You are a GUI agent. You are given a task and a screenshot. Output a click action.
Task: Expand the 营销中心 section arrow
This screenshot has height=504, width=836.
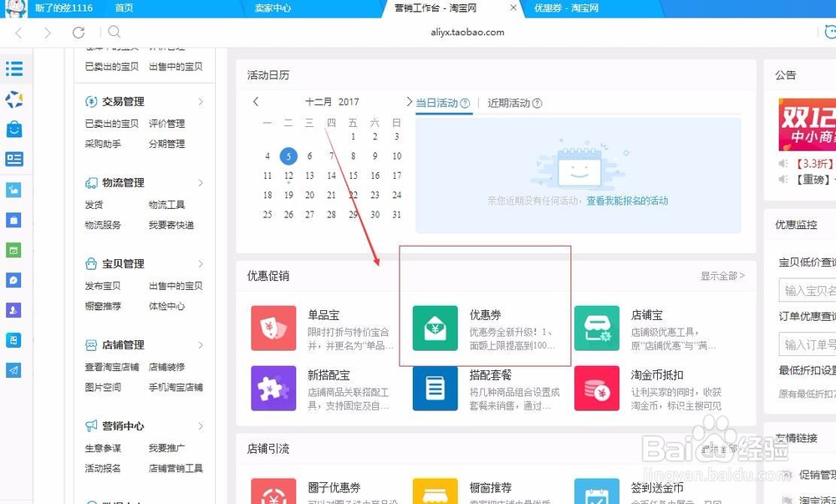click(x=201, y=425)
